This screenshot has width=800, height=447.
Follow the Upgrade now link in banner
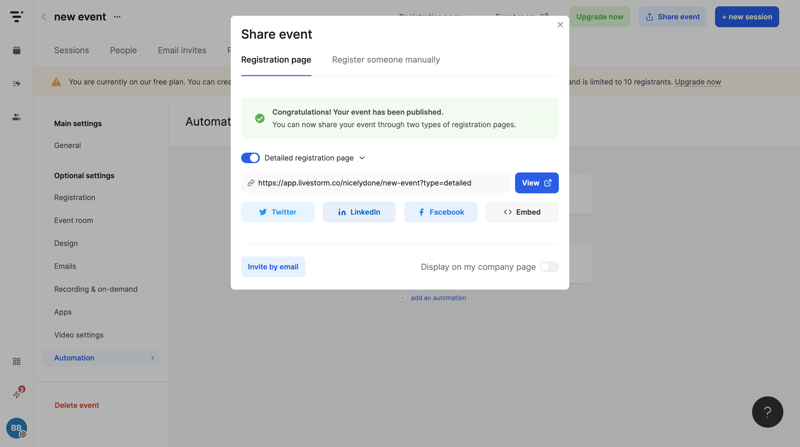(698, 82)
